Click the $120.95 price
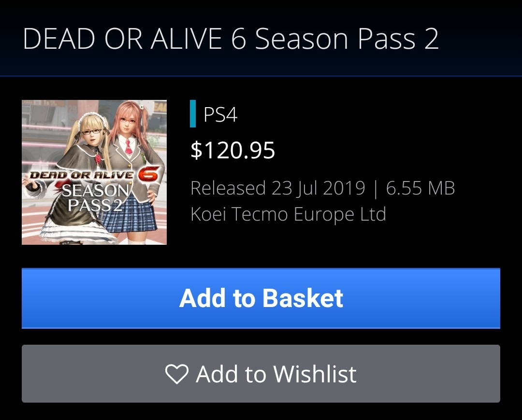 pos(232,150)
